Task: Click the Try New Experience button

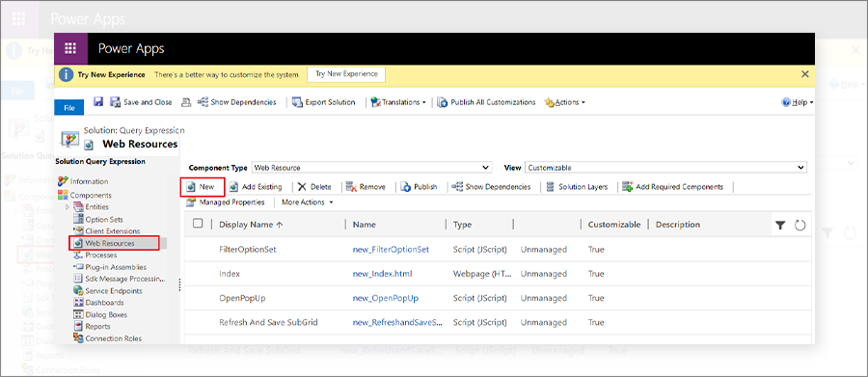Action: tap(346, 74)
